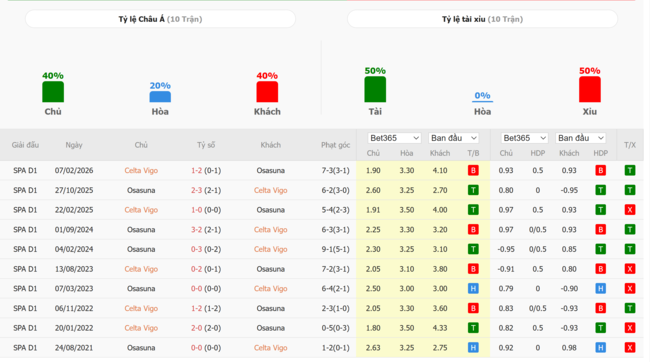Click the Ngày column header
Screen dimensions: 650x362
pyautogui.click(x=74, y=145)
